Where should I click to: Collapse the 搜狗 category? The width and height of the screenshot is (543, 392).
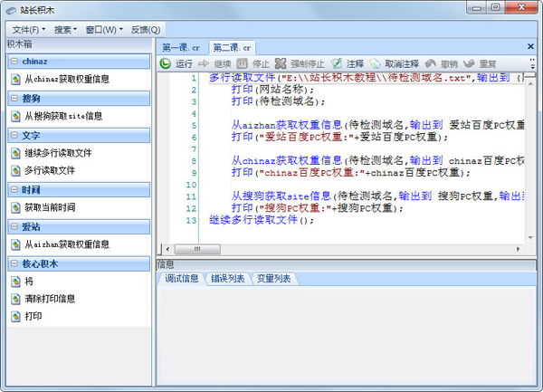[x=14, y=99]
